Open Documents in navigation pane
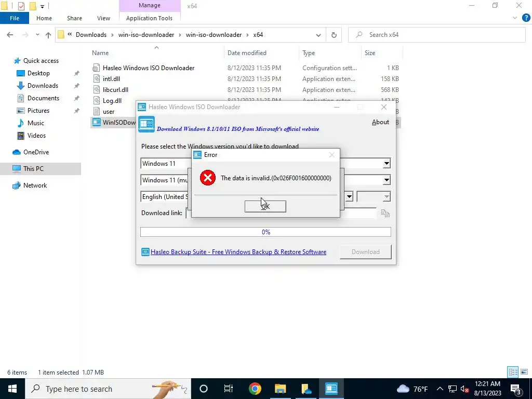 43,98
